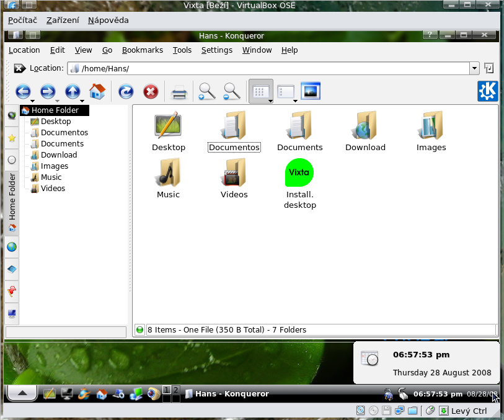
Task: Go back with the blue left arrow
Action: (23, 92)
